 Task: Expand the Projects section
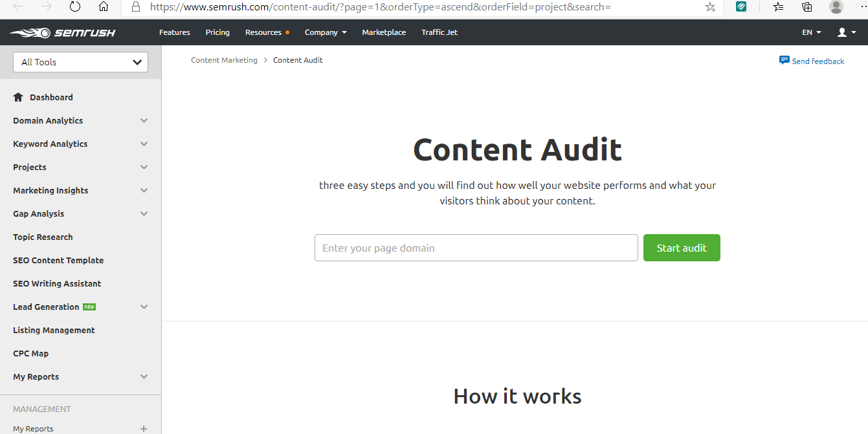point(144,168)
